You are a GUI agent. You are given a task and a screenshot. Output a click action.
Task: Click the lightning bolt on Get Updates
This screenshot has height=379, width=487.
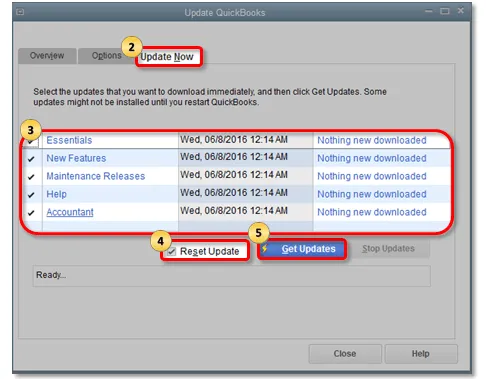tap(265, 249)
